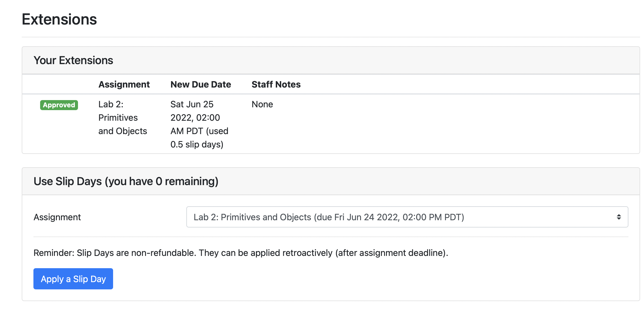Click the slip days reminder text

point(241,253)
